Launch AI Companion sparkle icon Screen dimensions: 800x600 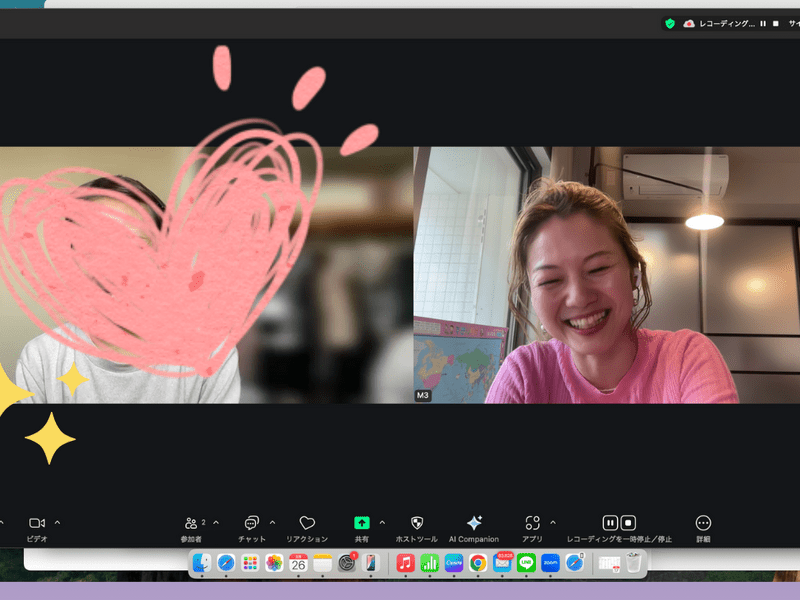click(474, 523)
